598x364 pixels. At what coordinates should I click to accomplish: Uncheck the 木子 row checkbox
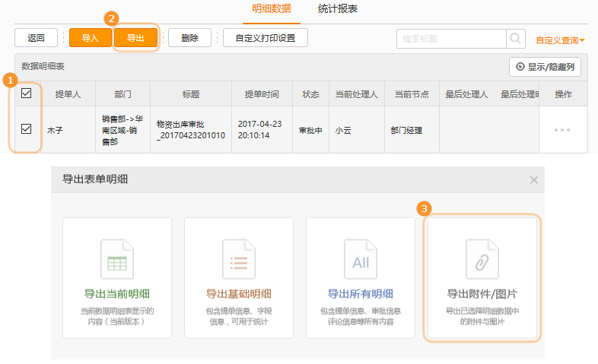pyautogui.click(x=27, y=129)
